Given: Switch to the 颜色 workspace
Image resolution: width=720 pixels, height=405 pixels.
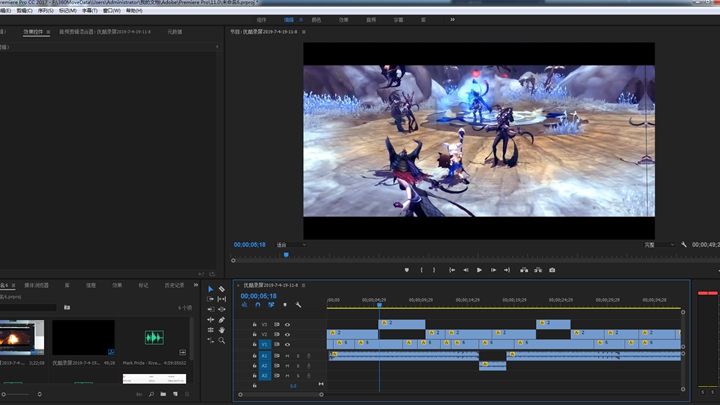Looking at the screenshot, I should [316, 20].
